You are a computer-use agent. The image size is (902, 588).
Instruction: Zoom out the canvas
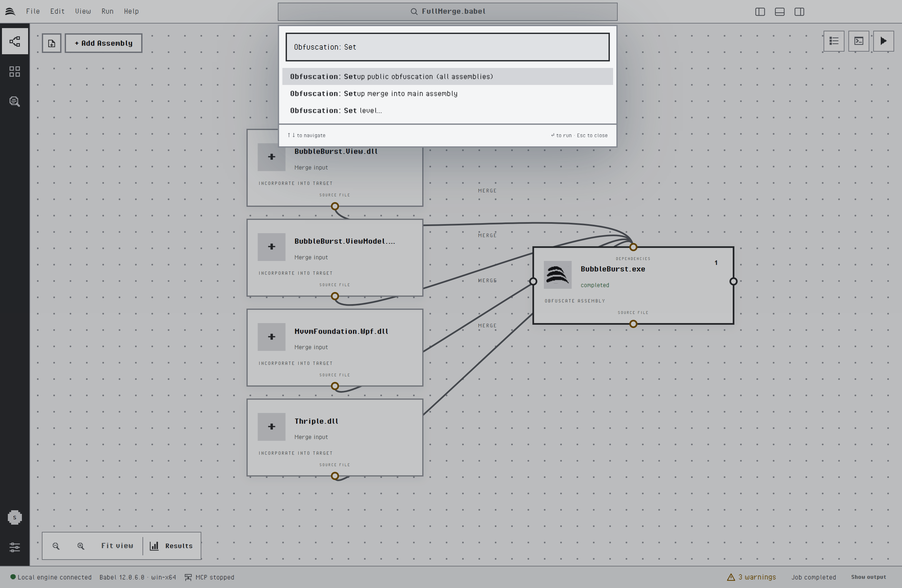point(56,546)
